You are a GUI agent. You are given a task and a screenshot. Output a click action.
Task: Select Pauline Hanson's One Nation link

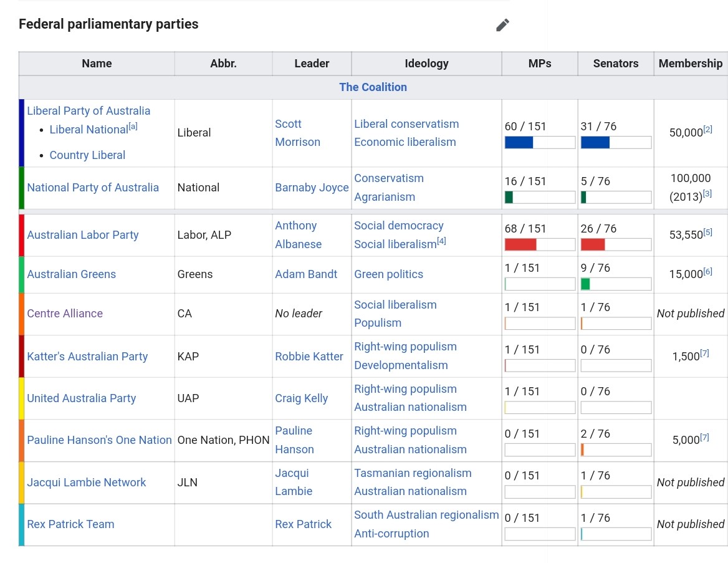99,440
